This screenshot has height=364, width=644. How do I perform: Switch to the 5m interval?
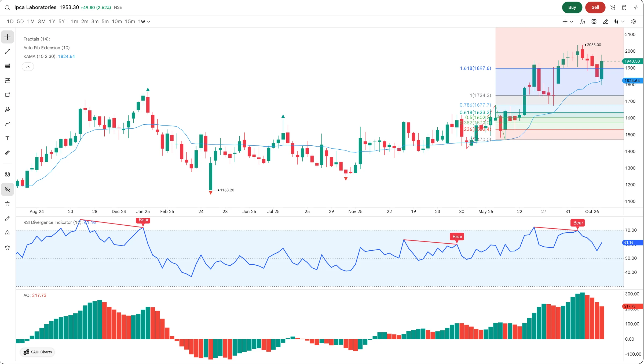click(x=105, y=21)
